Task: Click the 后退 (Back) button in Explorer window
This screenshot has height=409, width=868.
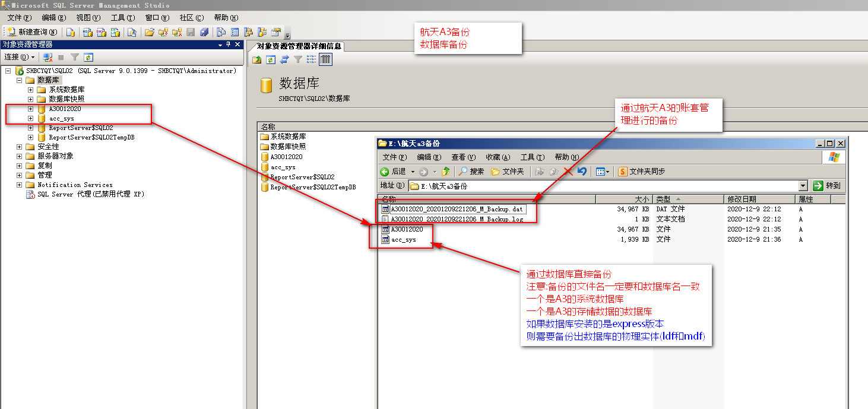Action: point(393,172)
